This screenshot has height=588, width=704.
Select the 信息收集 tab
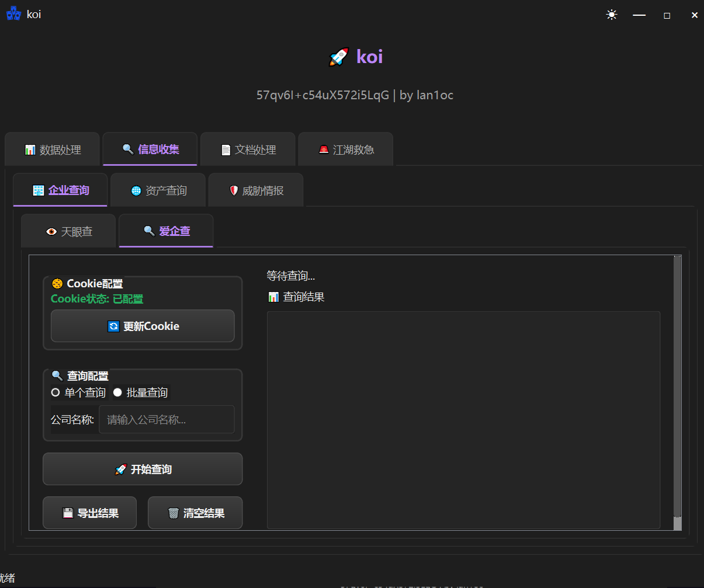click(151, 149)
